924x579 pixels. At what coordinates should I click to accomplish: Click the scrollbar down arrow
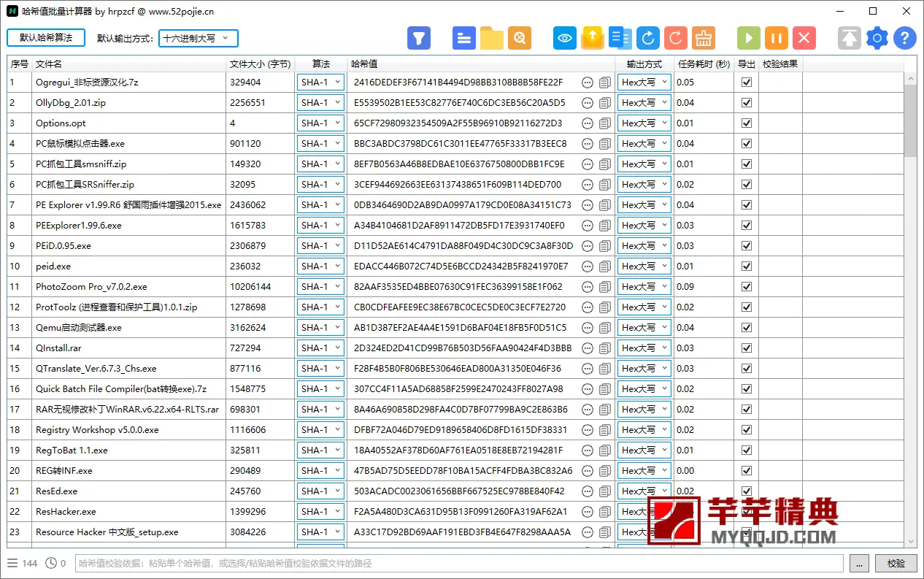910,542
